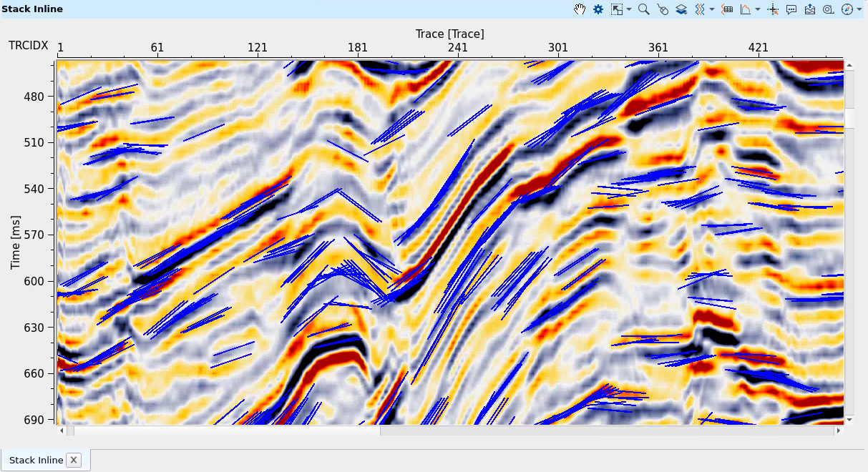Activate the selection box tool
868x472 pixels.
pos(616,9)
